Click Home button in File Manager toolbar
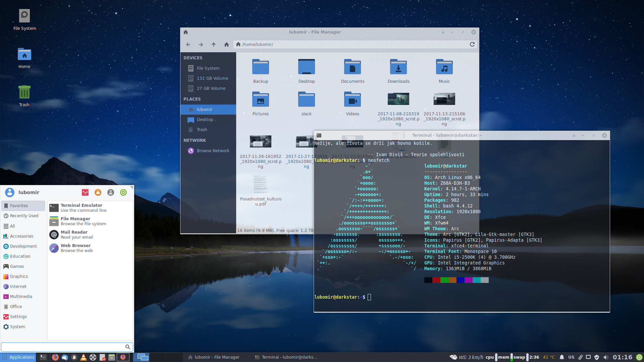The image size is (644, 362). pyautogui.click(x=226, y=45)
